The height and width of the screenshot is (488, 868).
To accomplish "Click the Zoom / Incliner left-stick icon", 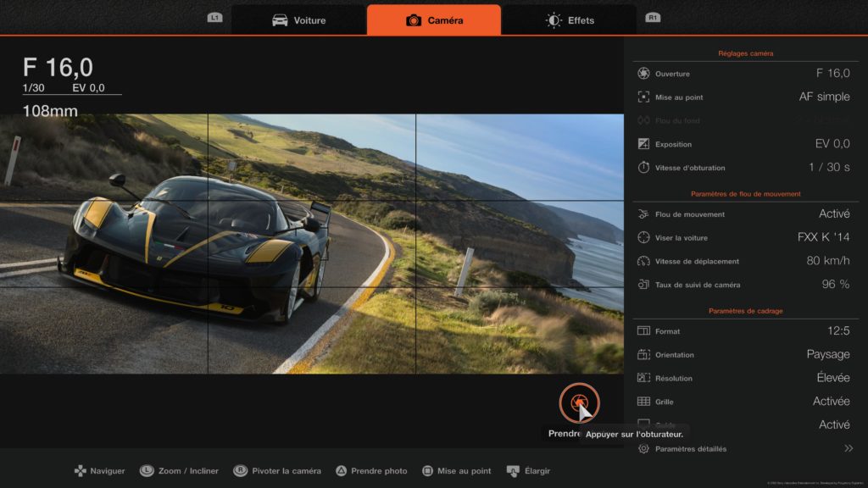I will pos(147,471).
